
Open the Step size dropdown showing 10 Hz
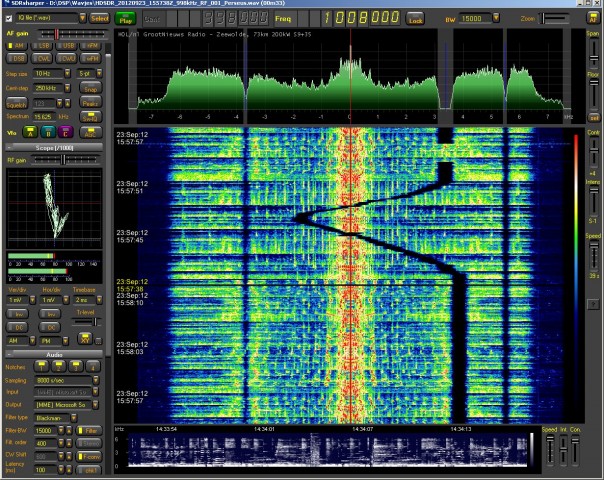pos(67,73)
